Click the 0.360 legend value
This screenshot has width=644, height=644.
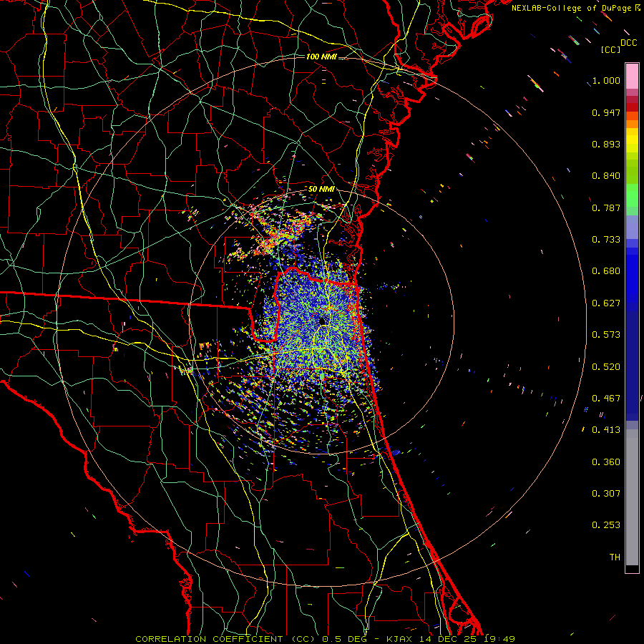click(x=606, y=462)
